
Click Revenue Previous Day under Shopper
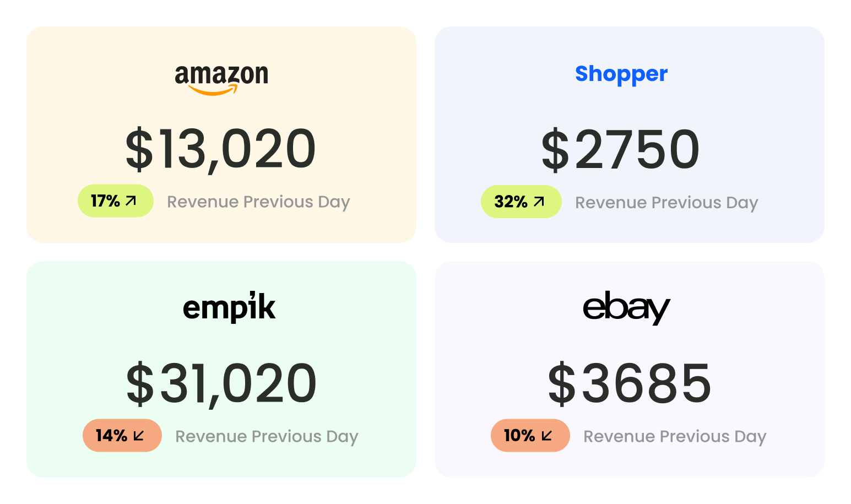tap(666, 203)
